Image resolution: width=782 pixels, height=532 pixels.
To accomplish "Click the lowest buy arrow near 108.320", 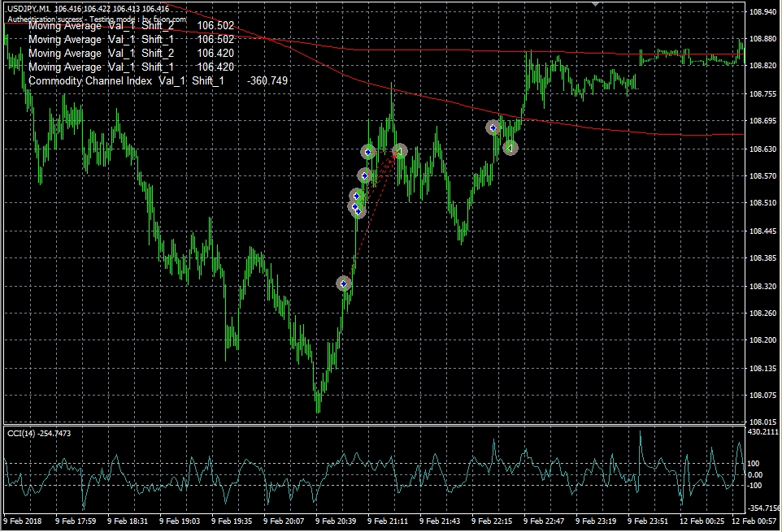I will 343,284.
